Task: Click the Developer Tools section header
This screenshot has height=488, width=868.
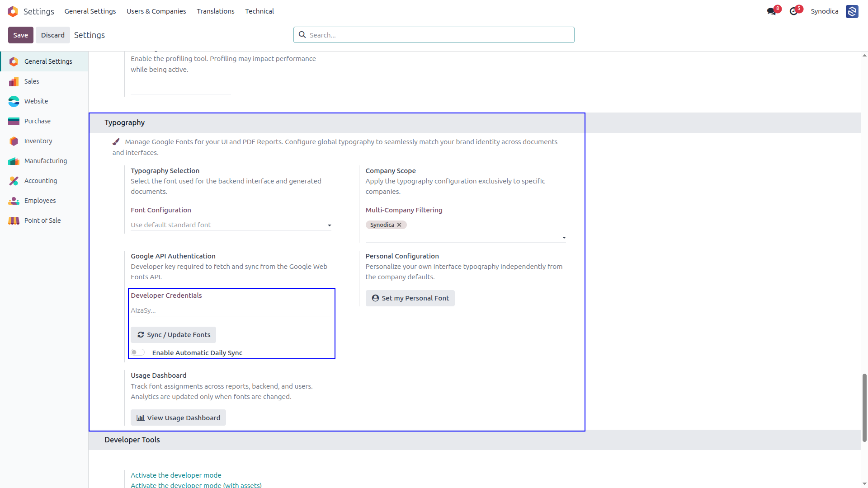Action: (132, 440)
